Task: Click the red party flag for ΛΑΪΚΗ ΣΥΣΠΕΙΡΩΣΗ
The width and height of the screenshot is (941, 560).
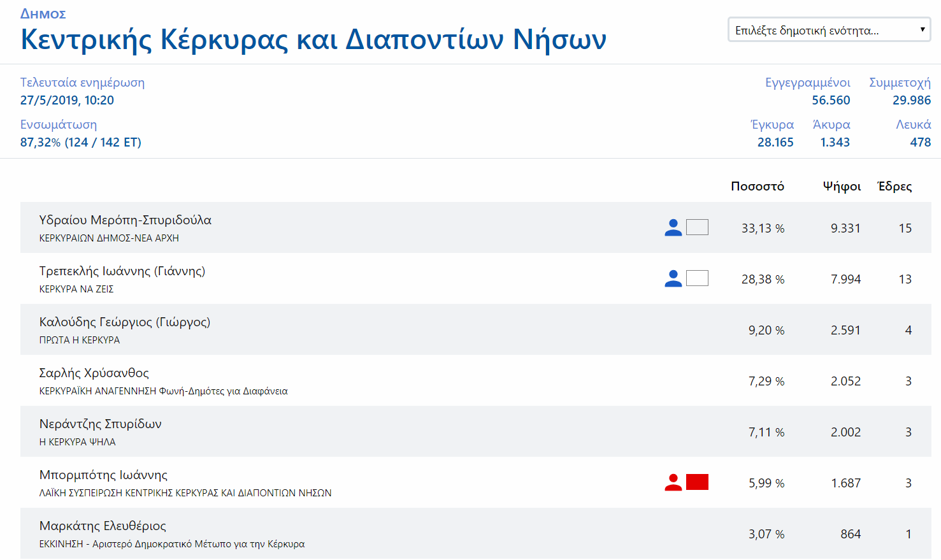Action: [698, 482]
